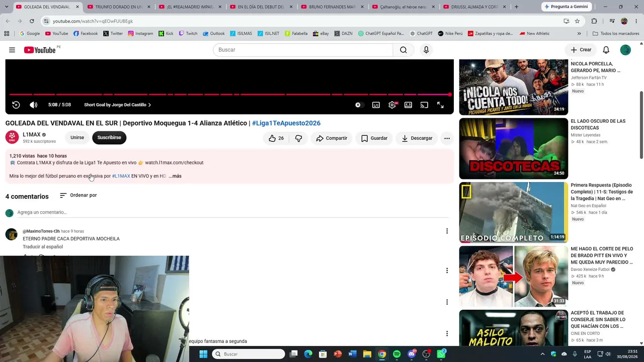
Task: Bookmark this page with the star icon
Action: point(577,21)
